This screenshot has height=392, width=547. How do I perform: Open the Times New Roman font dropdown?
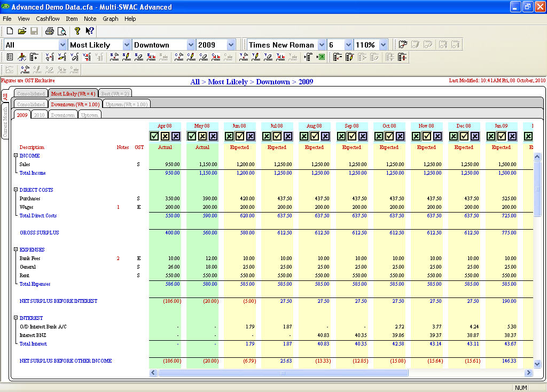coord(322,45)
